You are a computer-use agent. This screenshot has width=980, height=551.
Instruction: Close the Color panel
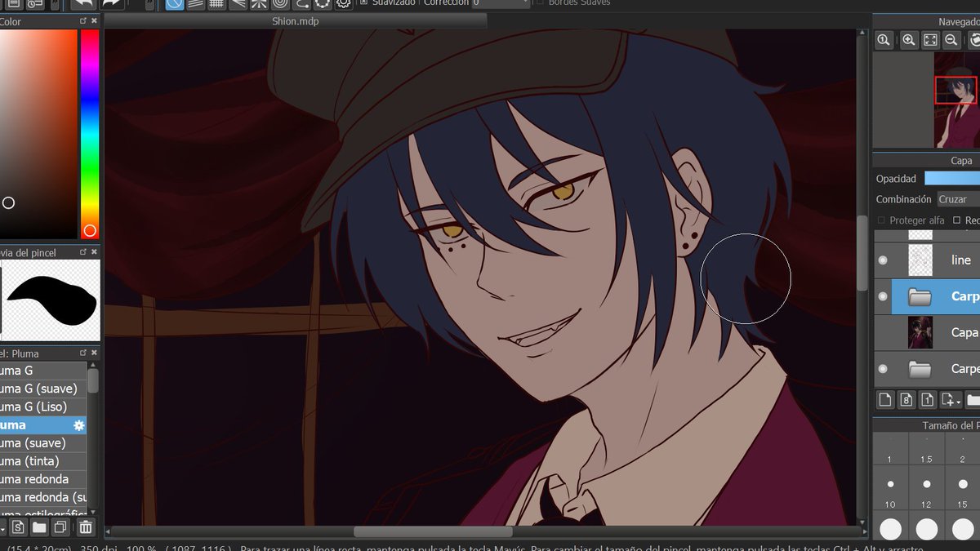(94, 21)
